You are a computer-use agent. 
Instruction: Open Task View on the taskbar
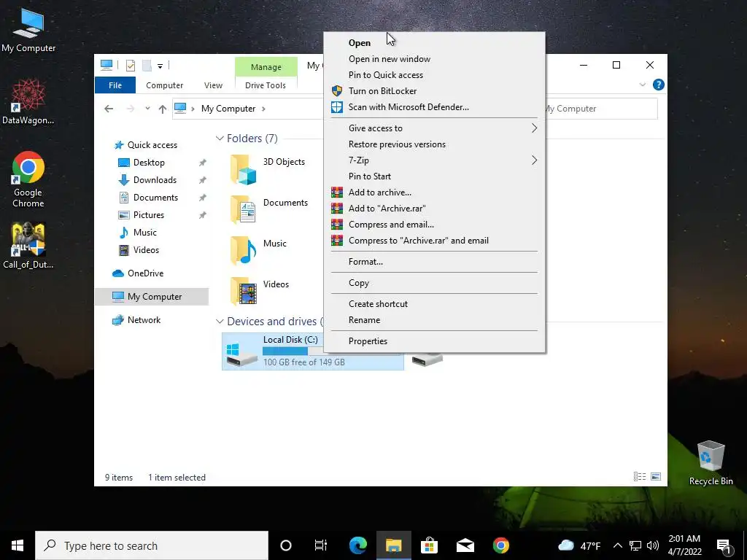pos(321,545)
